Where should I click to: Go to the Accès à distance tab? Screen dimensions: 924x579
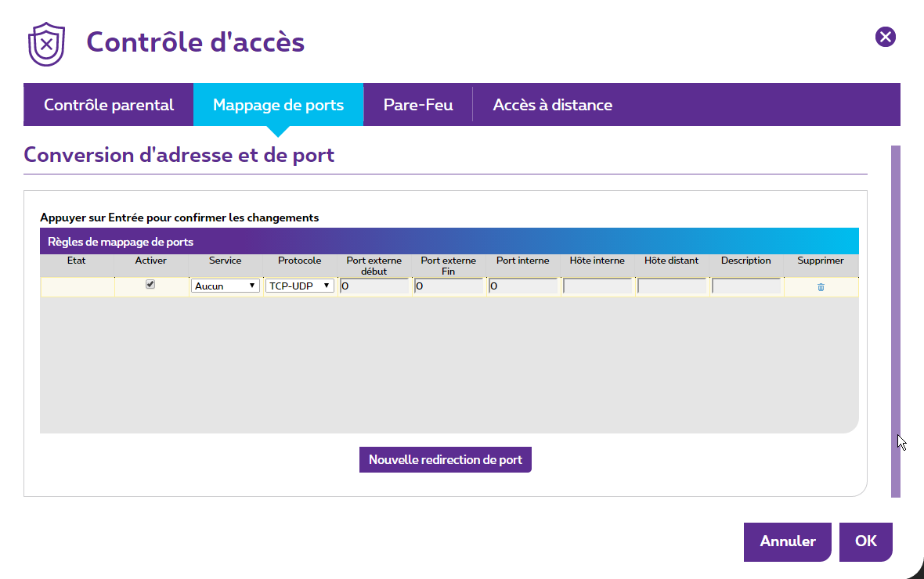(x=553, y=105)
